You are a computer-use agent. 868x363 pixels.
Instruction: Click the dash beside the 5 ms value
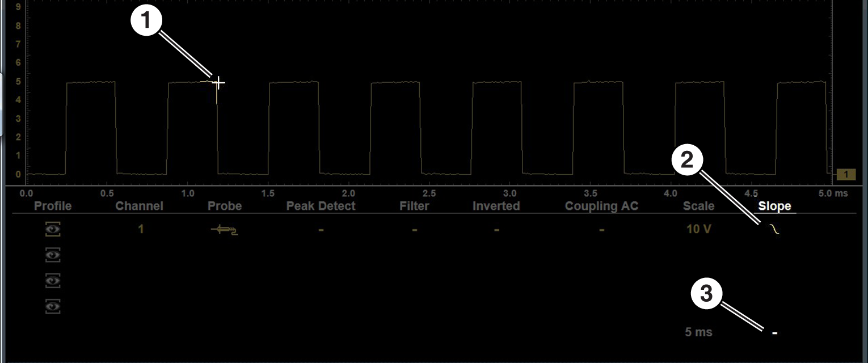point(774,333)
